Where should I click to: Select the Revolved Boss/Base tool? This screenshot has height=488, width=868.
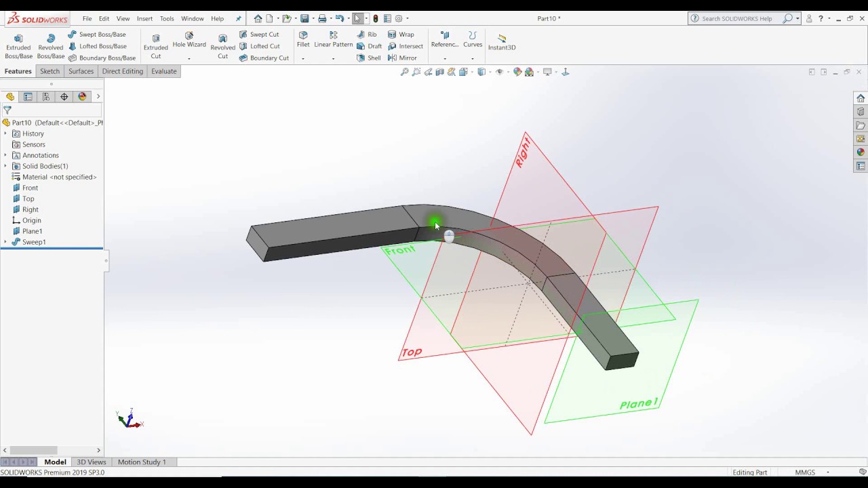click(x=50, y=46)
